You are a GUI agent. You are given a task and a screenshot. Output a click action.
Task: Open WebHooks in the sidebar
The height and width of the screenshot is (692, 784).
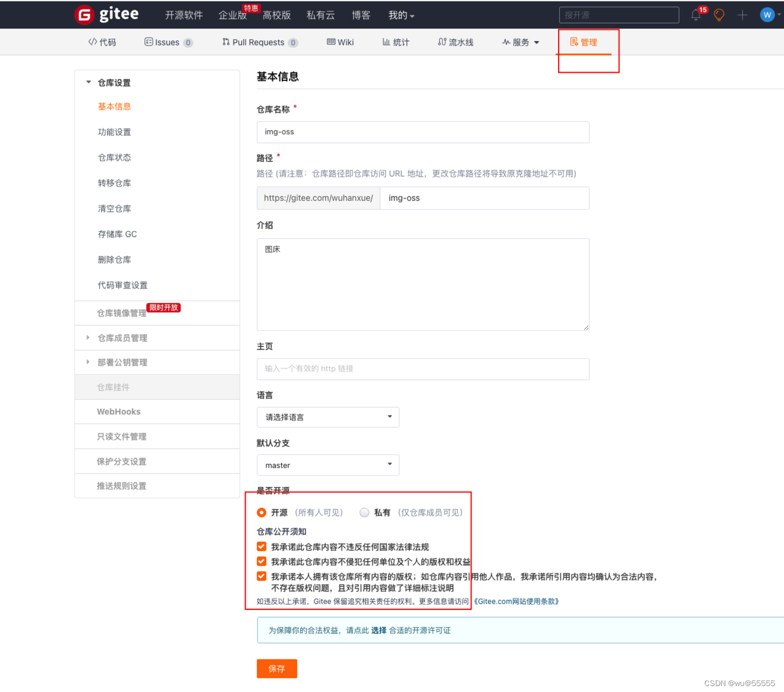[119, 412]
